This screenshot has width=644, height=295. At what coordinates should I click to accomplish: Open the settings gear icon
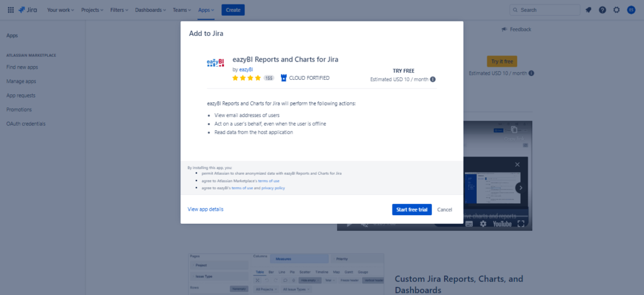(x=616, y=10)
